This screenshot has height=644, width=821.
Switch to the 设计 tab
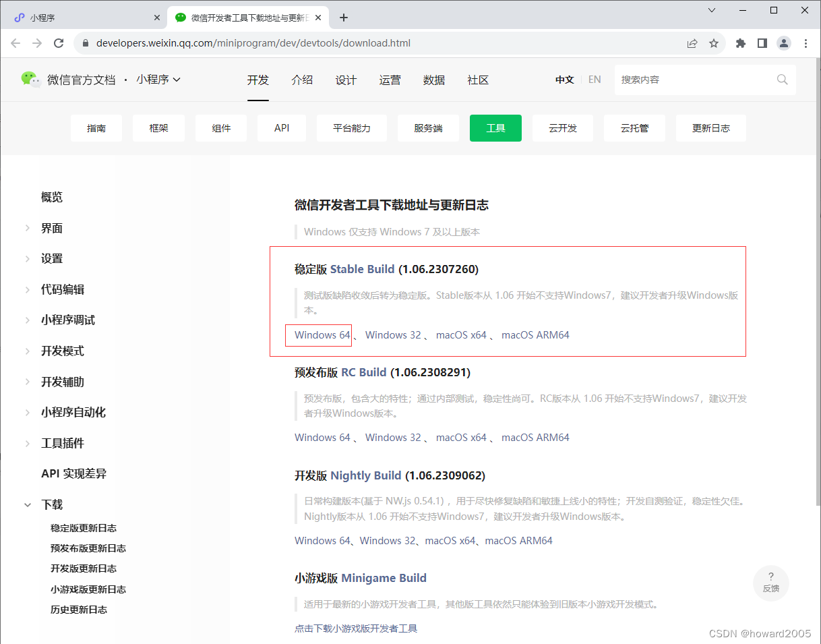point(346,79)
